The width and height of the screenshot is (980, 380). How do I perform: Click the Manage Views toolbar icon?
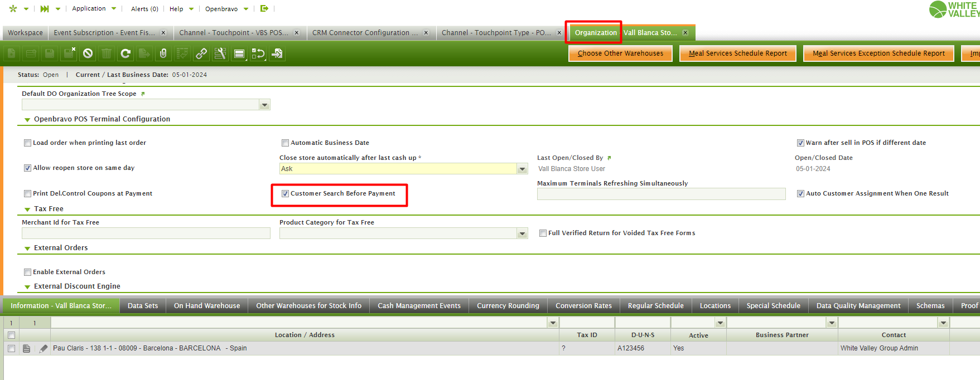pyautogui.click(x=239, y=53)
